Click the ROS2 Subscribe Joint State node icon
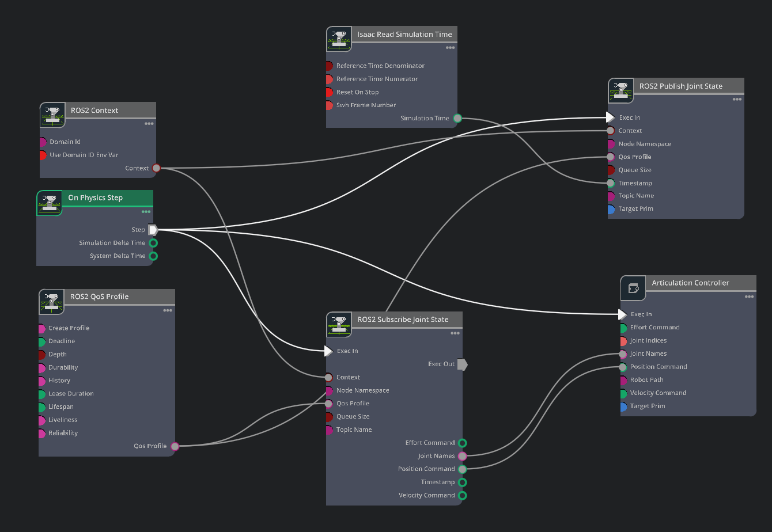 pos(339,325)
